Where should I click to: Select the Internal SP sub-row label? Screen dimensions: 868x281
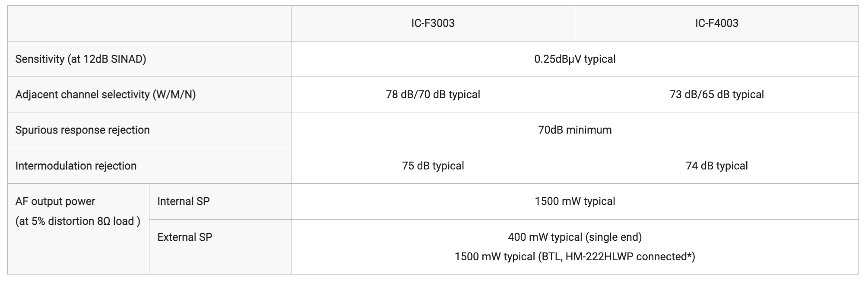point(184,201)
